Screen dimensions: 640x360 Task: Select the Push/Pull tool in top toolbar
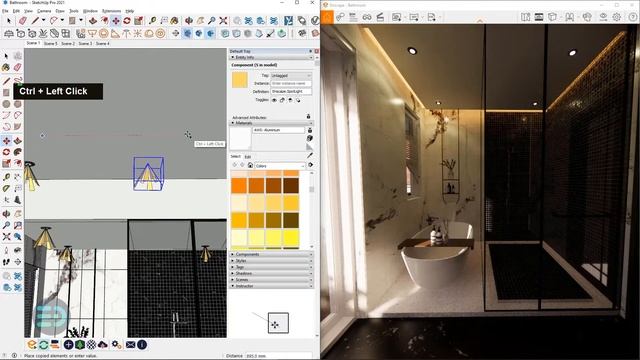coord(93,20)
